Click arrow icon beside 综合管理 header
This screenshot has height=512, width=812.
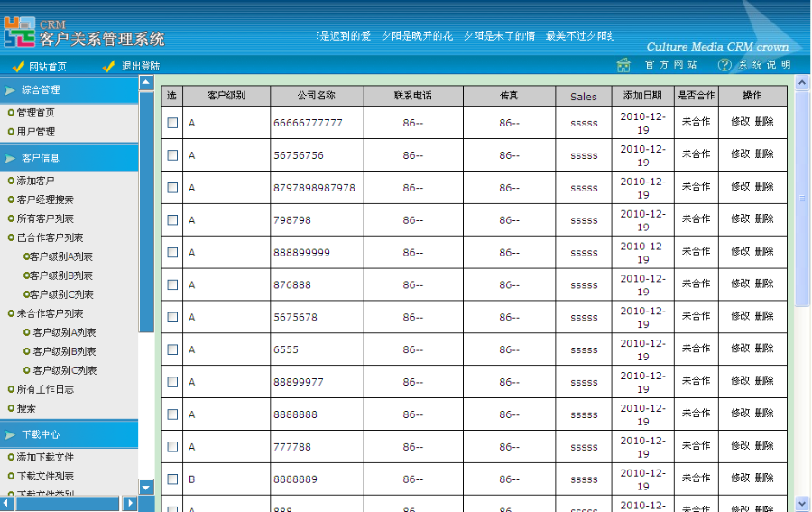(10, 90)
